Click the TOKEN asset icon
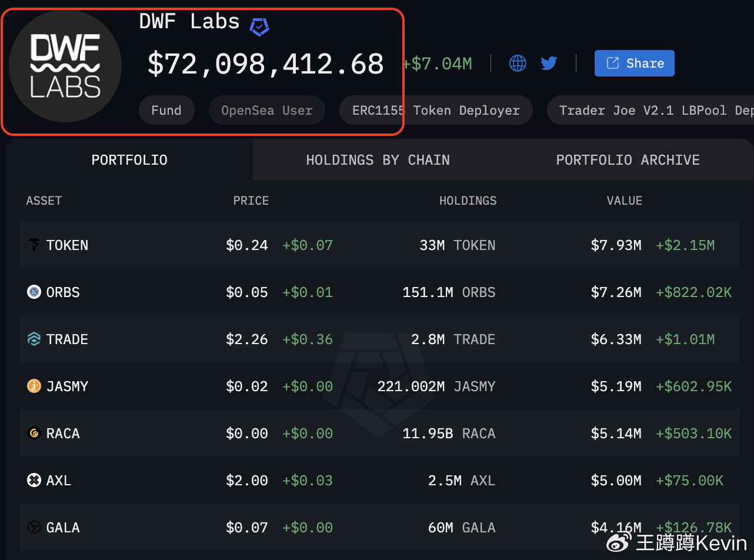The image size is (754, 560). click(x=34, y=245)
